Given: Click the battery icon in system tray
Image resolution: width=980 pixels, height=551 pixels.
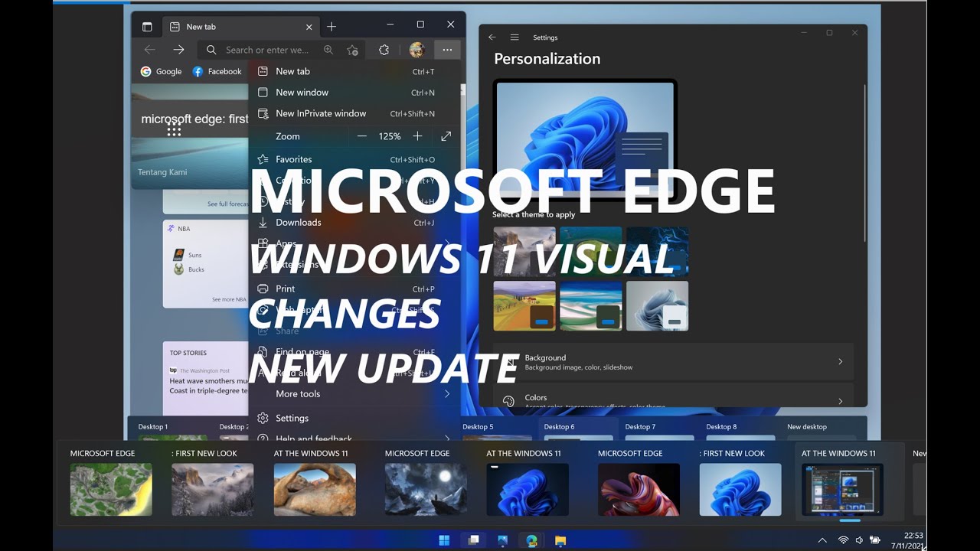Looking at the screenshot, I should 875,540.
